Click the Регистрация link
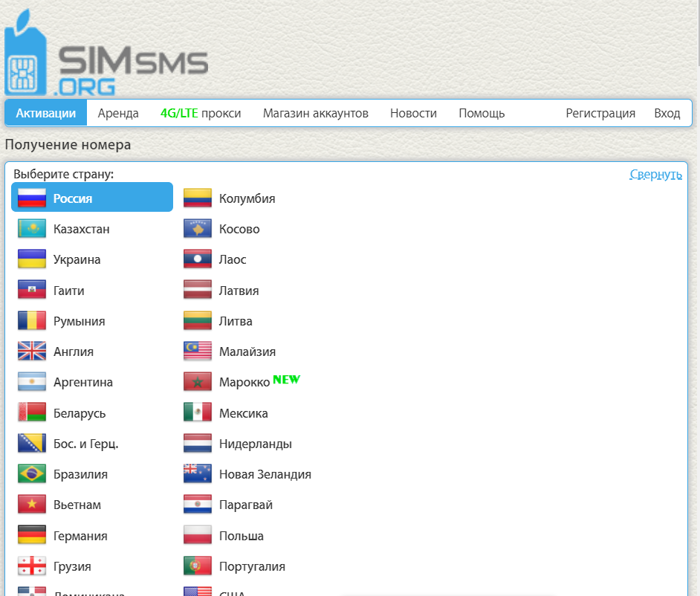 [x=600, y=114]
